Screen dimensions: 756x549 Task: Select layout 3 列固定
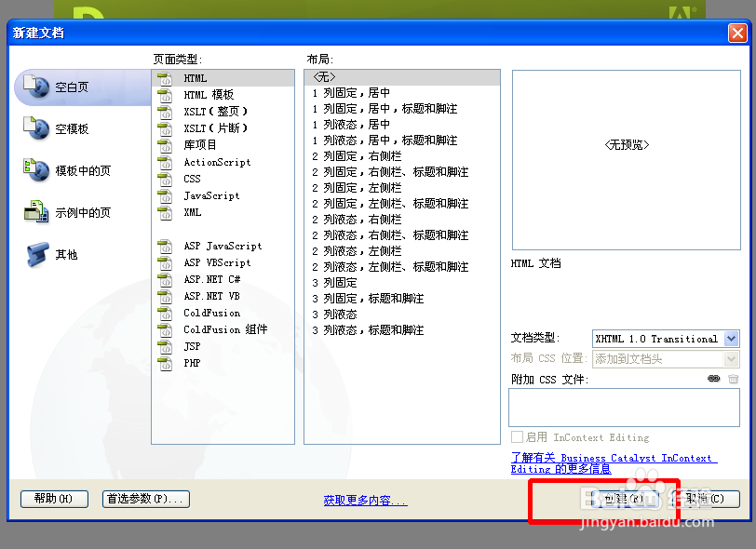coord(402,283)
